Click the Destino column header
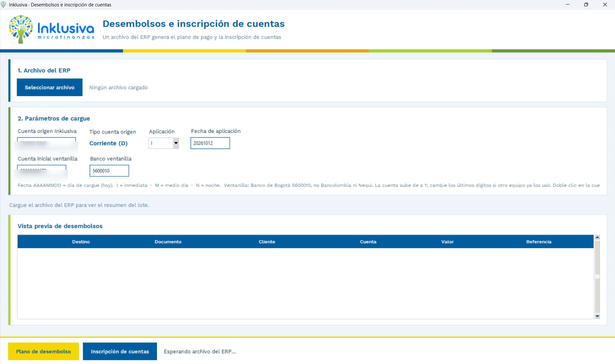The height and width of the screenshot is (364, 615). click(x=81, y=242)
